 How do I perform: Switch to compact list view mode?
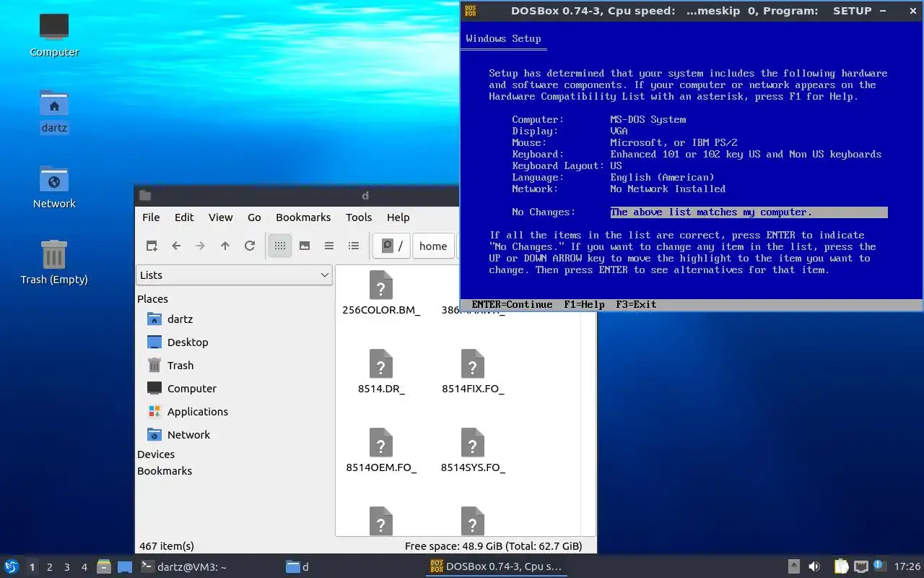point(329,246)
